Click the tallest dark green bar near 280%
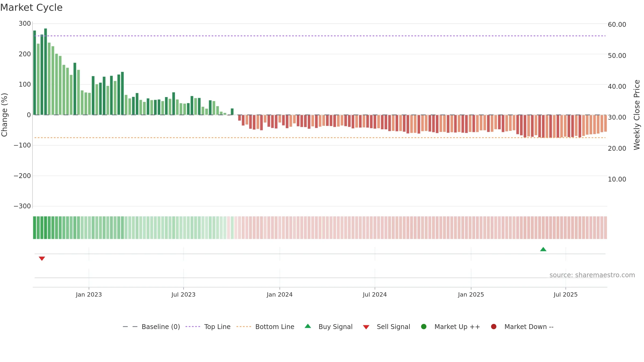 point(46,72)
